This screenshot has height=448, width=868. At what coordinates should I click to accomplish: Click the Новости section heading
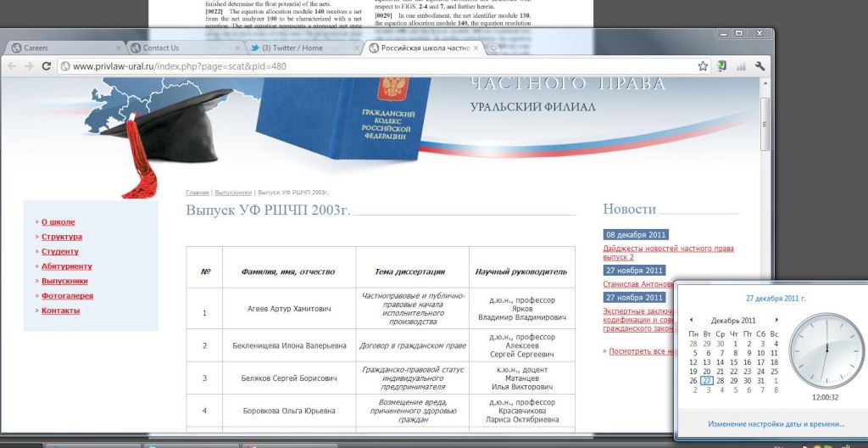pyautogui.click(x=630, y=209)
